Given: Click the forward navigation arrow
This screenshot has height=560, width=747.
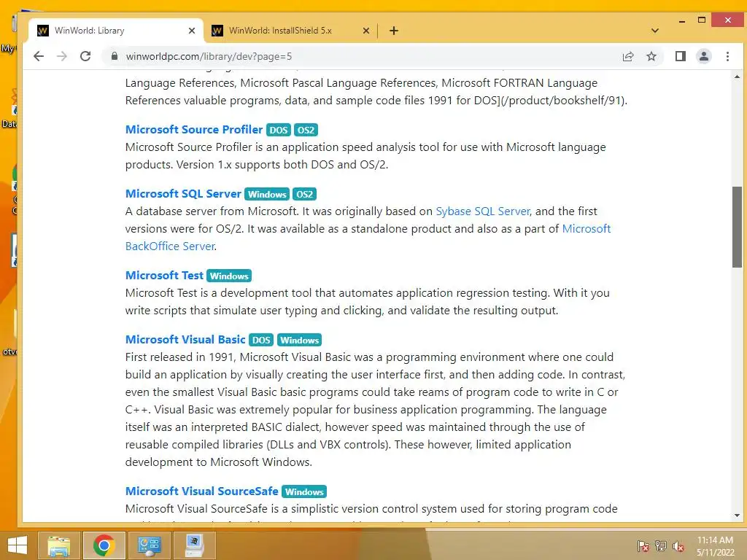Looking at the screenshot, I should point(62,56).
